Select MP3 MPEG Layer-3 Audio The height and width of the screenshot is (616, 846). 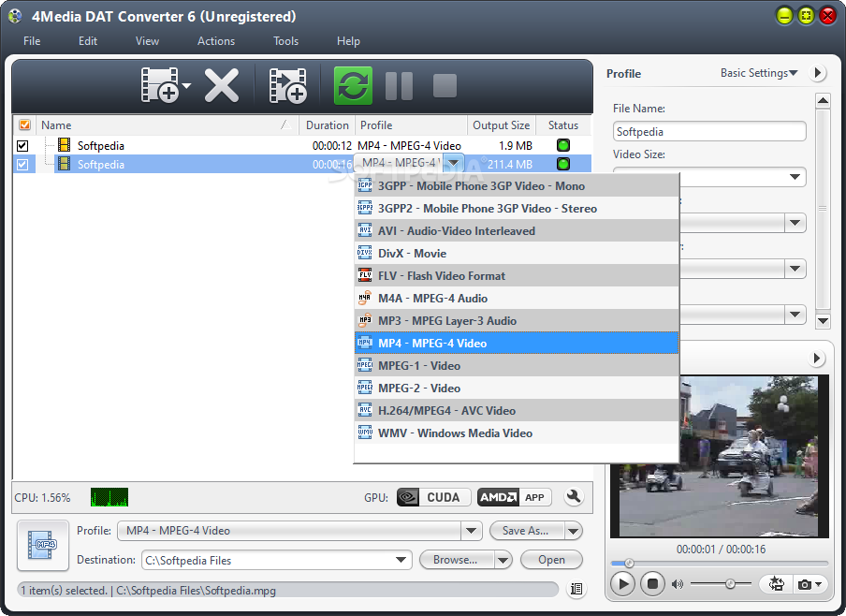click(517, 321)
